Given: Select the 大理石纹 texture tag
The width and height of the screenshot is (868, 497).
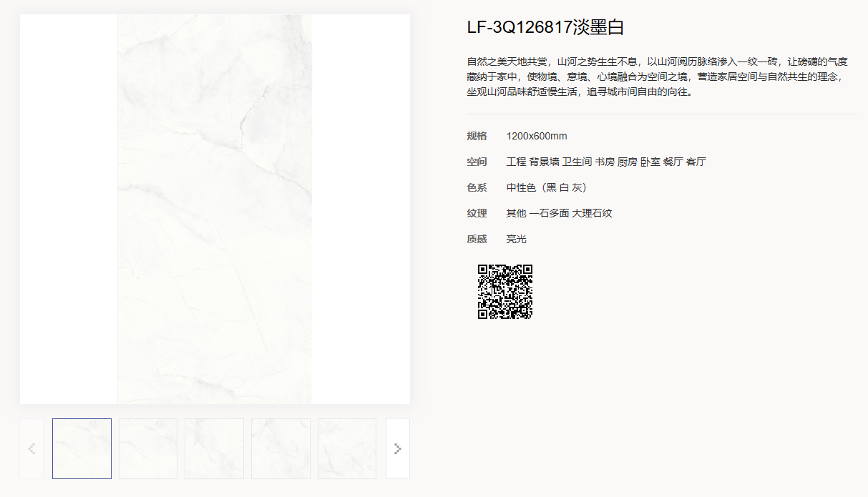Looking at the screenshot, I should pyautogui.click(x=592, y=214).
